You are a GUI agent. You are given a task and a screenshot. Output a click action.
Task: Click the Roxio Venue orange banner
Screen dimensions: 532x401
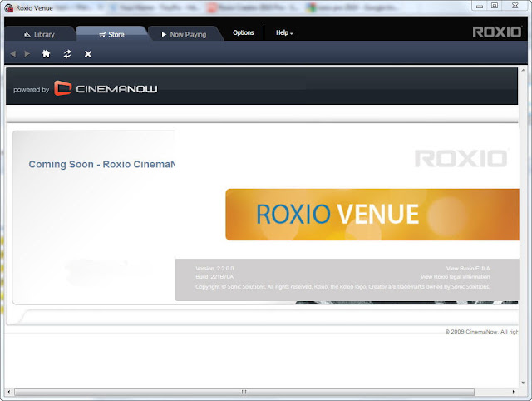372,215
